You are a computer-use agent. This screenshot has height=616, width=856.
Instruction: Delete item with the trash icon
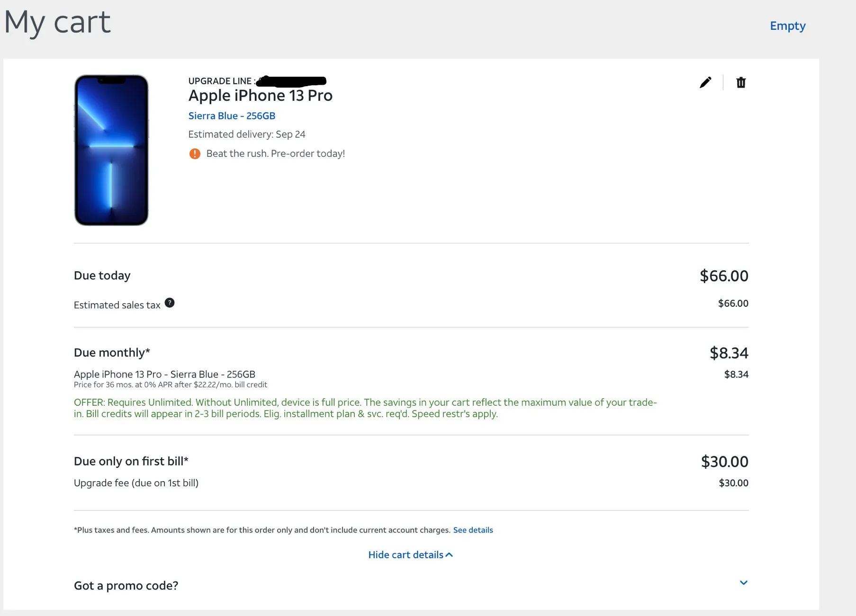(741, 82)
